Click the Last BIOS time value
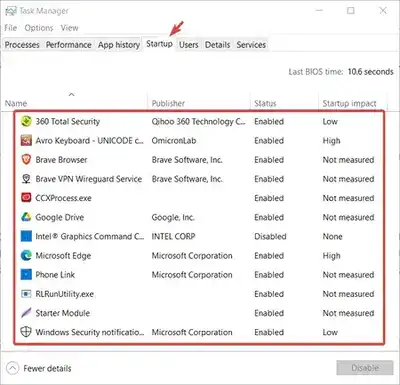This screenshot has height=385, width=400. pos(371,72)
